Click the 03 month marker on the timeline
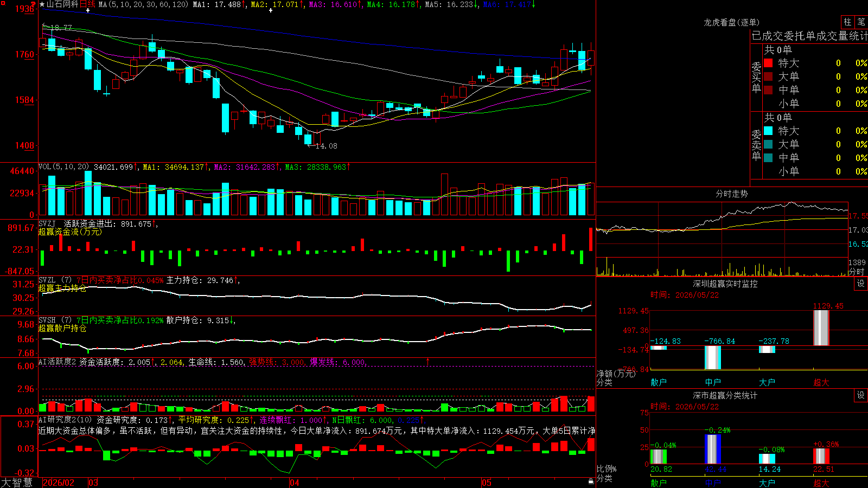This screenshot has height=488, width=868. point(93,483)
